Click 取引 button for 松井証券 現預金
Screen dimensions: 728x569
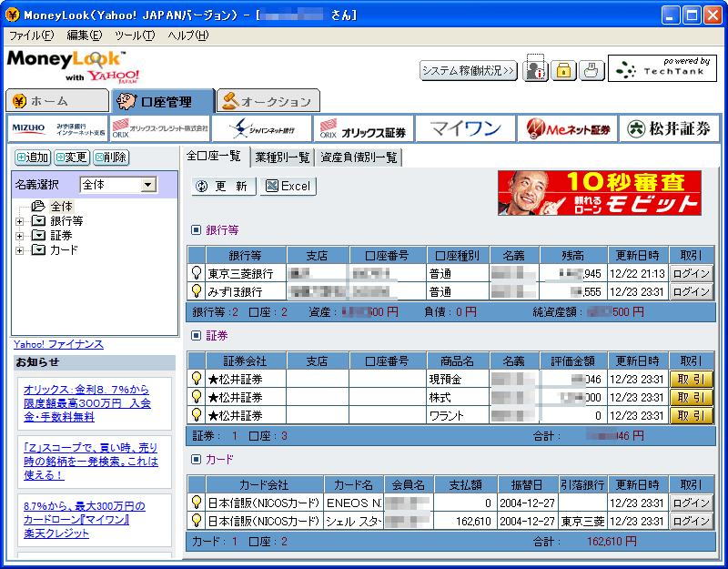click(x=692, y=379)
